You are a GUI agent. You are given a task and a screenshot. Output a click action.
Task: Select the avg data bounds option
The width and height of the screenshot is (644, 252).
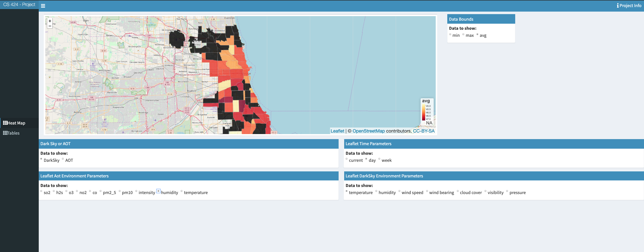coord(477,35)
